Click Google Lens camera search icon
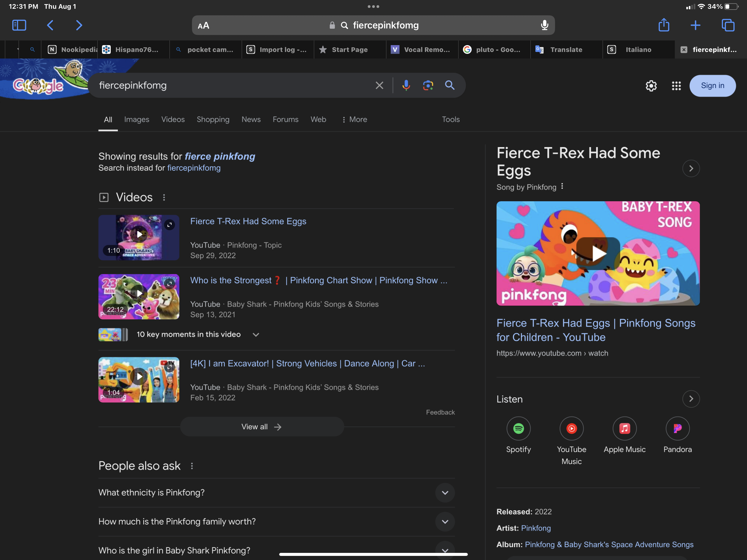747x560 pixels. (428, 86)
